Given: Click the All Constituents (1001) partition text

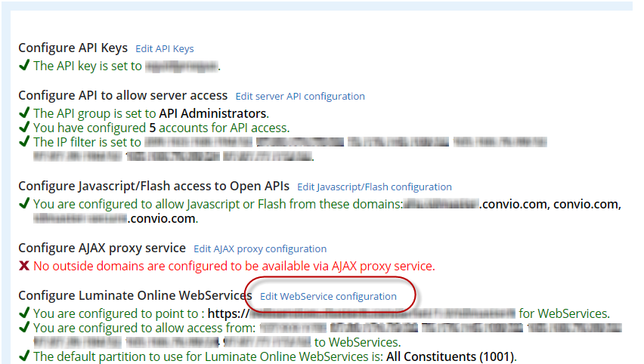Looking at the screenshot, I should [x=450, y=356].
